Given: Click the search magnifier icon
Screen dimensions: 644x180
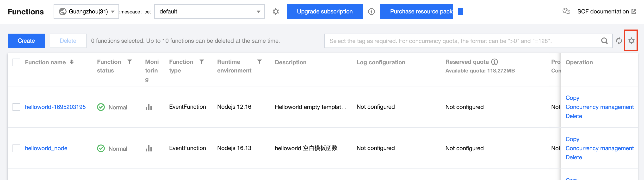Looking at the screenshot, I should pyautogui.click(x=604, y=41).
